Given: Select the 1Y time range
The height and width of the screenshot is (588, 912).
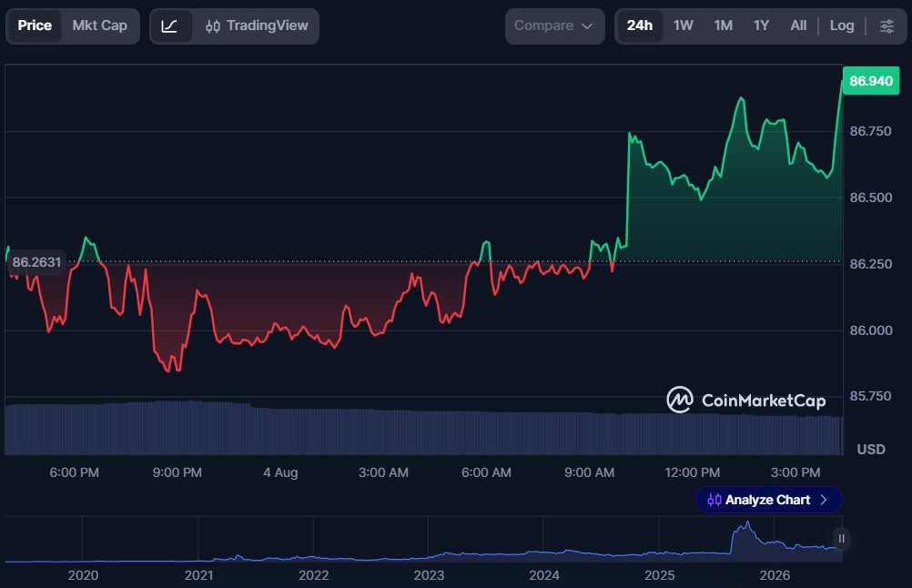Looking at the screenshot, I should 761,25.
